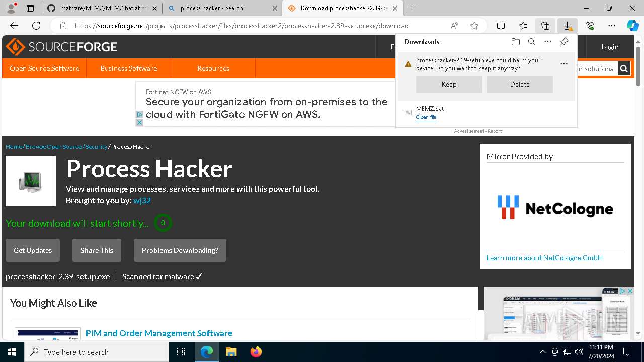Pin the Downloads panel
Screen dimensions: 644x362
[565, 42]
